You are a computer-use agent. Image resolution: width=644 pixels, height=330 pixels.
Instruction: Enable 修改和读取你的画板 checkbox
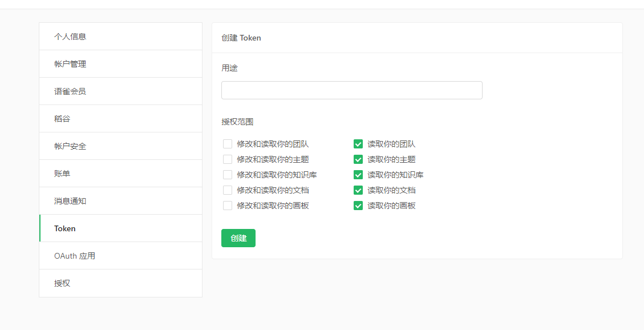[228, 206]
